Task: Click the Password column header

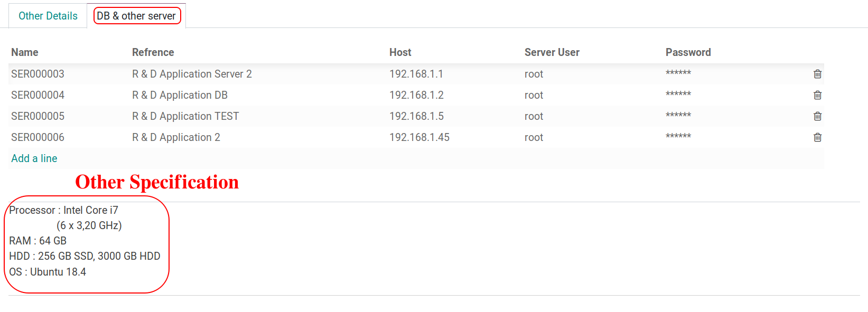Action: (688, 52)
